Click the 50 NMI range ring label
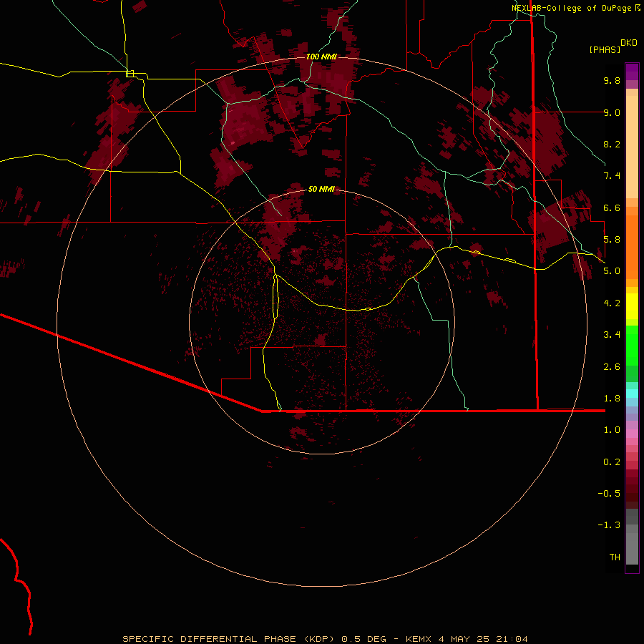This screenshot has width=644, height=644. (321, 189)
